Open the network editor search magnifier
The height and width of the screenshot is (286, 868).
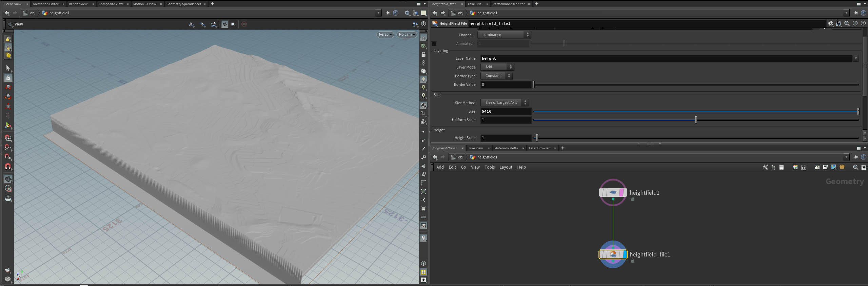(855, 167)
